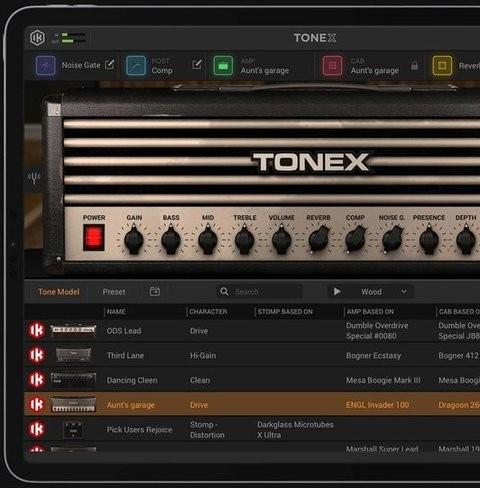The width and height of the screenshot is (480, 488).
Task: Click the VOLUME knob
Action: pos(281,239)
